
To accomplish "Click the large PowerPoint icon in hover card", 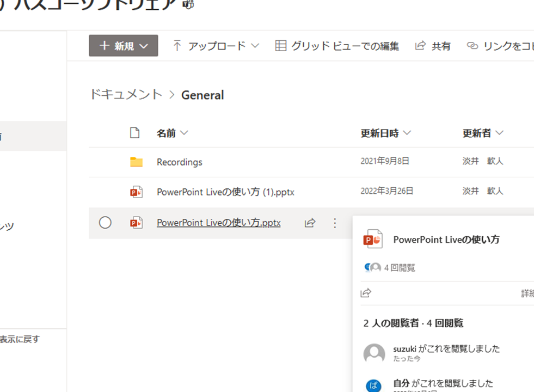I will point(373,240).
